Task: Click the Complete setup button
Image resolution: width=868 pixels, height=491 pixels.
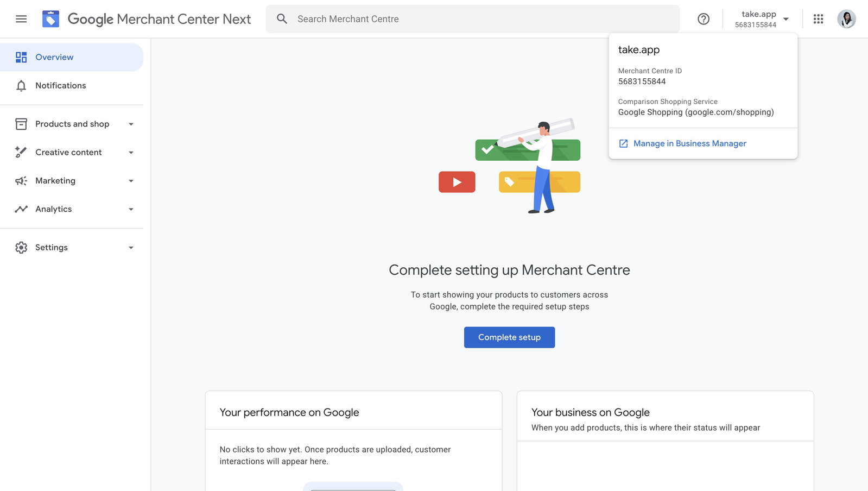Action: (509, 337)
